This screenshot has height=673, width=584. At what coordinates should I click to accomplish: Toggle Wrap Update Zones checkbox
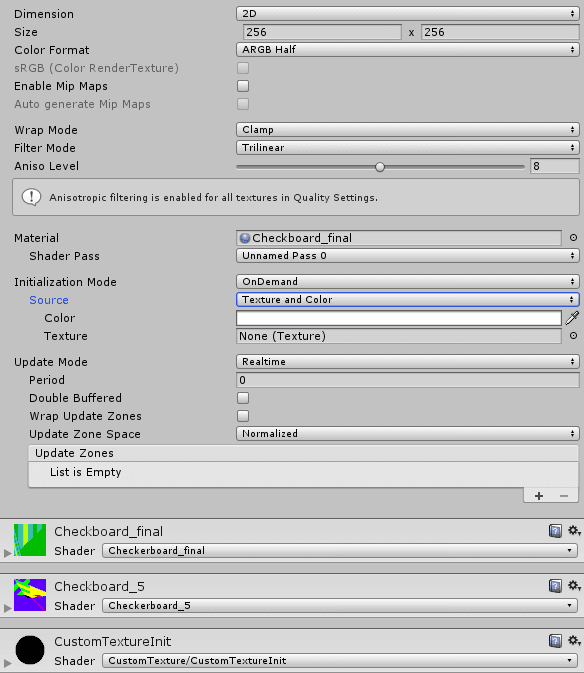click(x=243, y=416)
